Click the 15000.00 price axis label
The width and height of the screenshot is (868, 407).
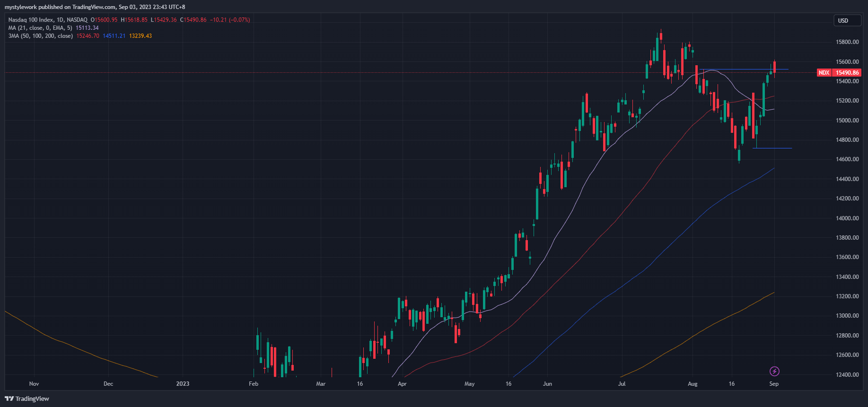click(x=847, y=121)
